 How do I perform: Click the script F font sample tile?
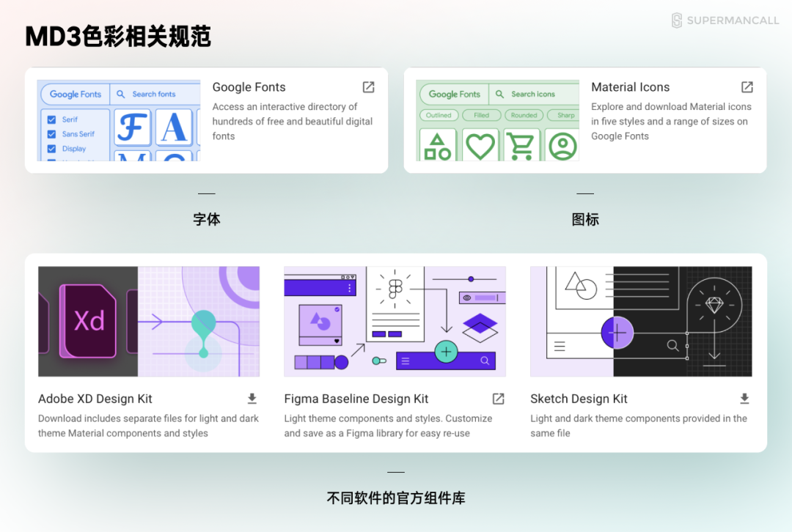tap(132, 128)
